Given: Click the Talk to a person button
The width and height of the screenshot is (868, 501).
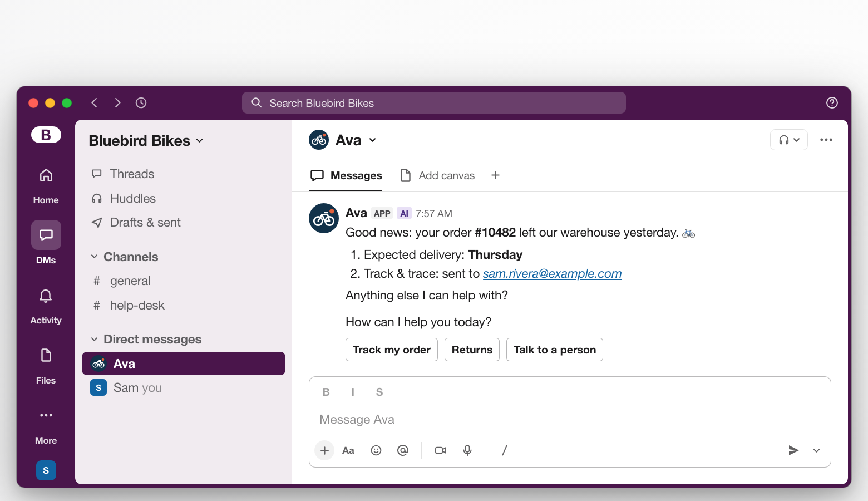Looking at the screenshot, I should (555, 350).
